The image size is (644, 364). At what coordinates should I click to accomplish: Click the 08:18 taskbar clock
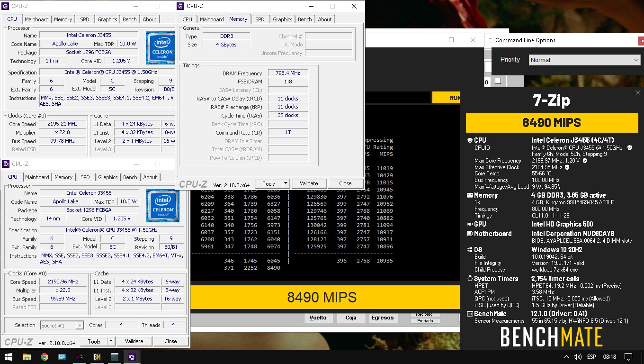coord(610,356)
